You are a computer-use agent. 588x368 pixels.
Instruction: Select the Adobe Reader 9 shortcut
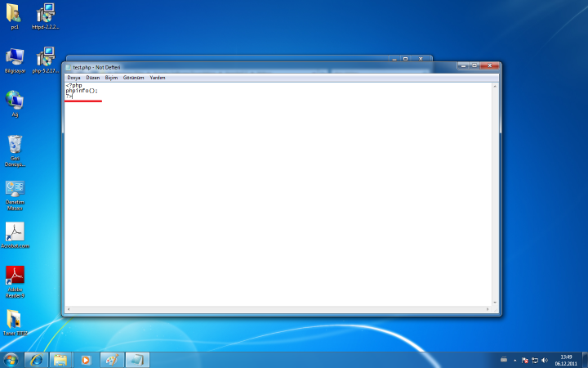15,276
